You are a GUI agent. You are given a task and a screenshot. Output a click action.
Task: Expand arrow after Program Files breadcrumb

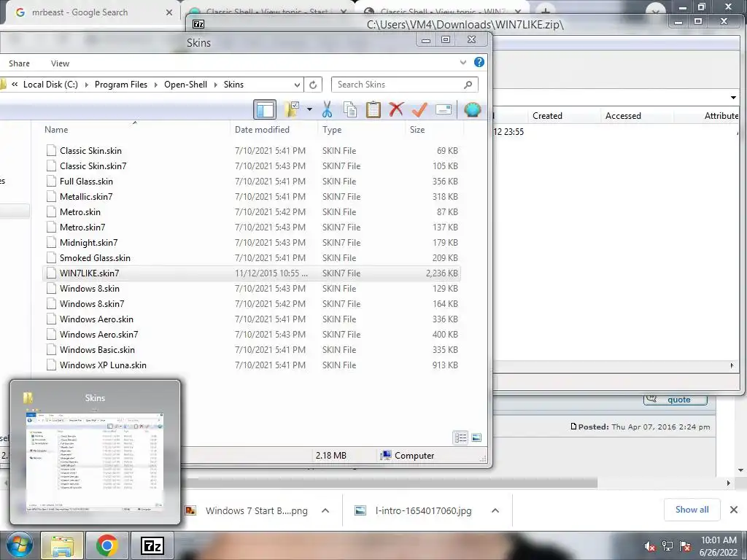[x=156, y=85]
